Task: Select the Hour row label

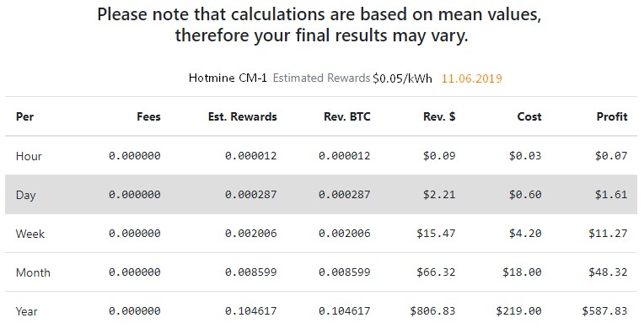Action: (29, 156)
